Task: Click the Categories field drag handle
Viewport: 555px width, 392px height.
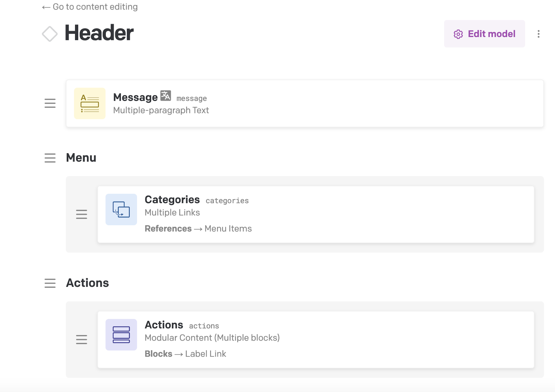Action: 82,214
